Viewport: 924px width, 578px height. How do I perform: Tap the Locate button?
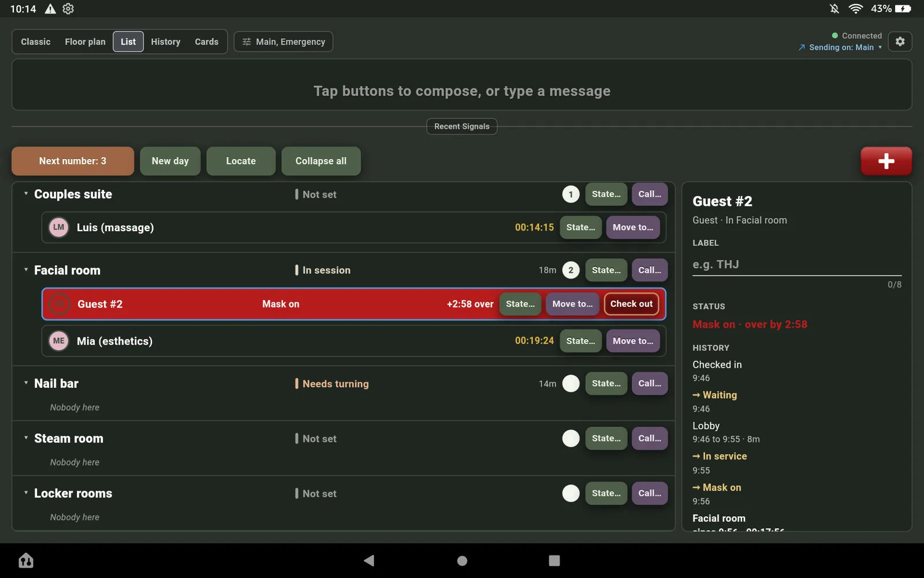coord(241,161)
